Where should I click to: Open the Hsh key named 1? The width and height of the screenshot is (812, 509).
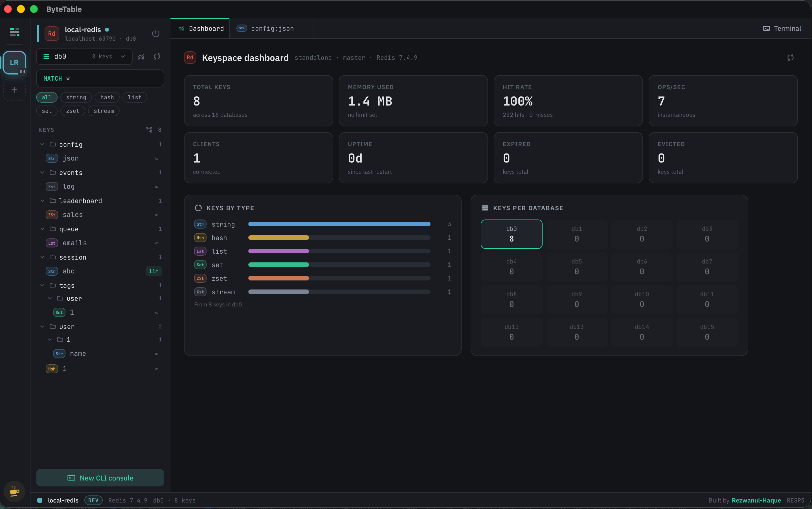[100, 368]
